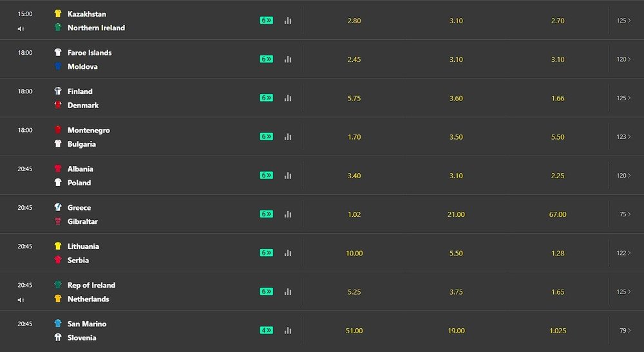The width and height of the screenshot is (644, 352).
Task: Click green bet builder badge for Montenegro match
Action: [267, 136]
